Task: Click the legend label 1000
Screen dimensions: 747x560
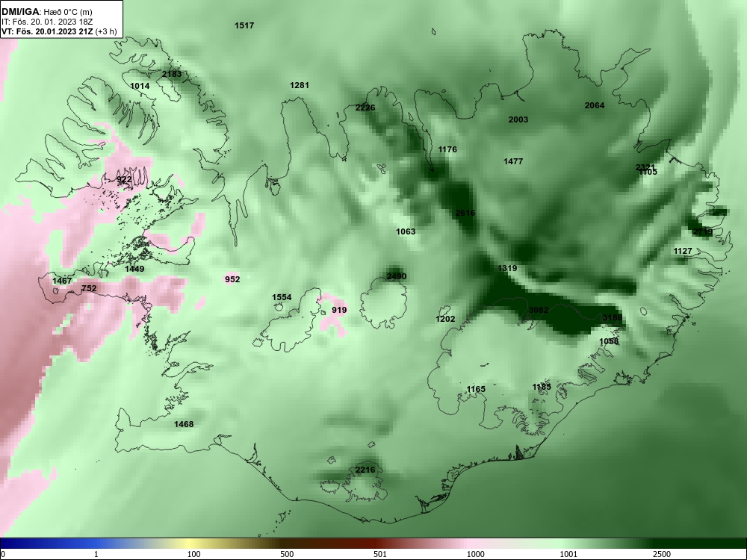Action: pos(475,554)
